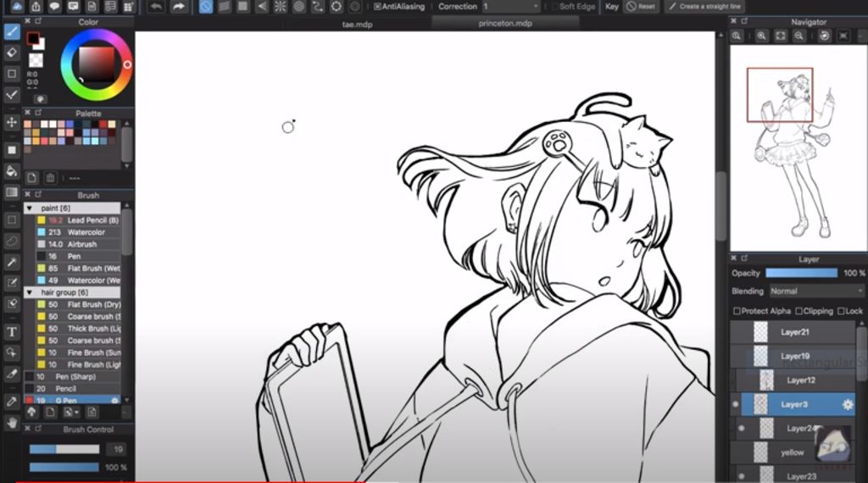This screenshot has height=483, width=868.
Task: Select the Pen (Sharp) brush
Action: point(72,376)
